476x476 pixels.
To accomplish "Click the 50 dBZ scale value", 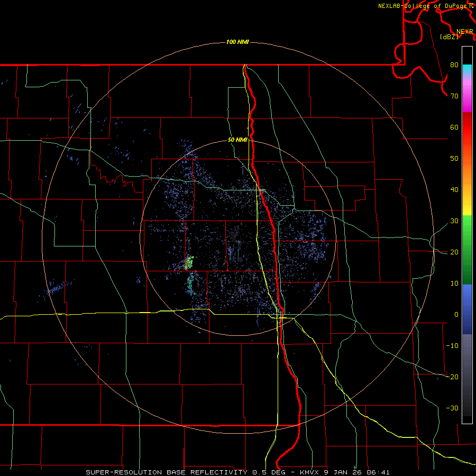I will click(454, 159).
